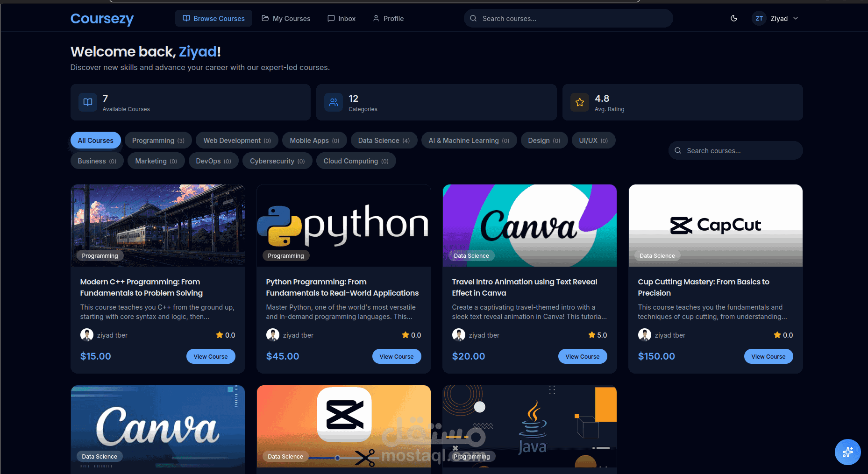Open the Python Programming course title

[342, 287]
